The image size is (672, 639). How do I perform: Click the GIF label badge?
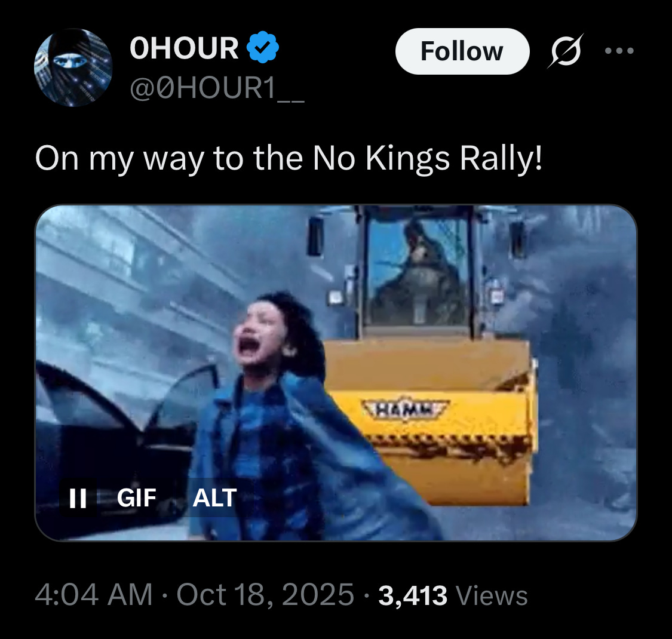[x=136, y=498]
